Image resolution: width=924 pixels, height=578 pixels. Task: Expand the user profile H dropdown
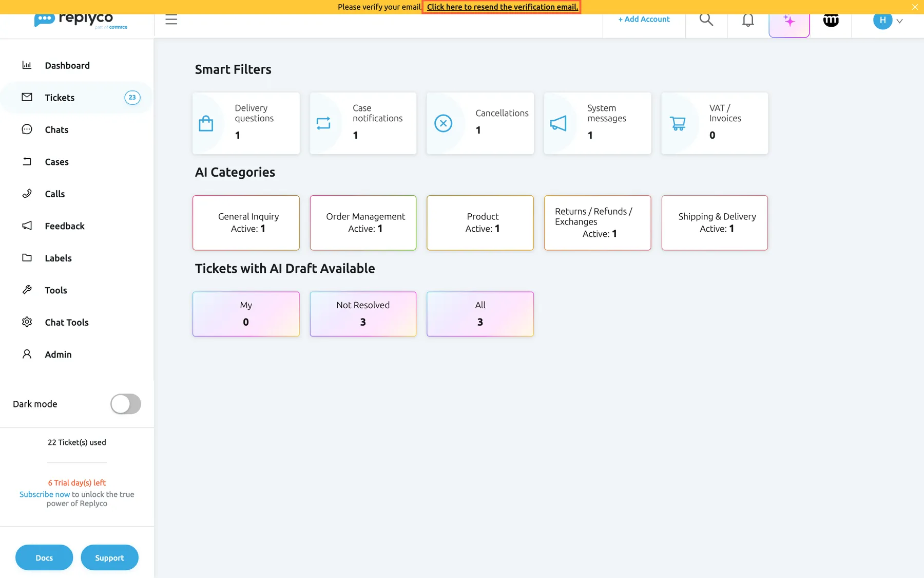[888, 21]
